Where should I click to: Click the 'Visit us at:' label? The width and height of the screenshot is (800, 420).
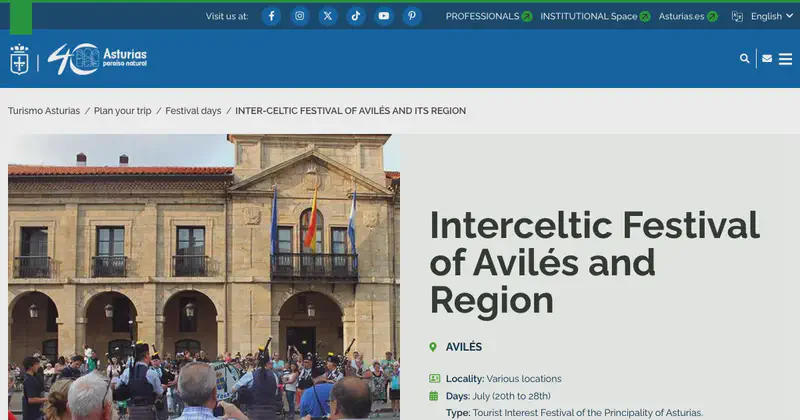pyautogui.click(x=227, y=16)
